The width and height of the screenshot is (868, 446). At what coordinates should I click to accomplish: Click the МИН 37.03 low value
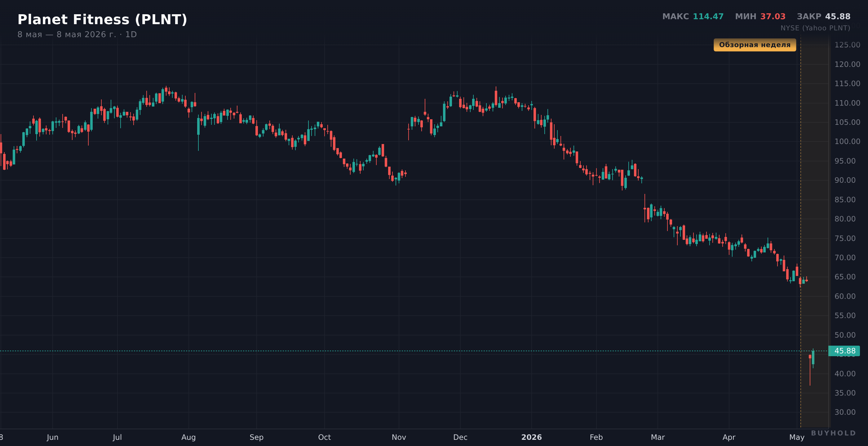pyautogui.click(x=760, y=16)
